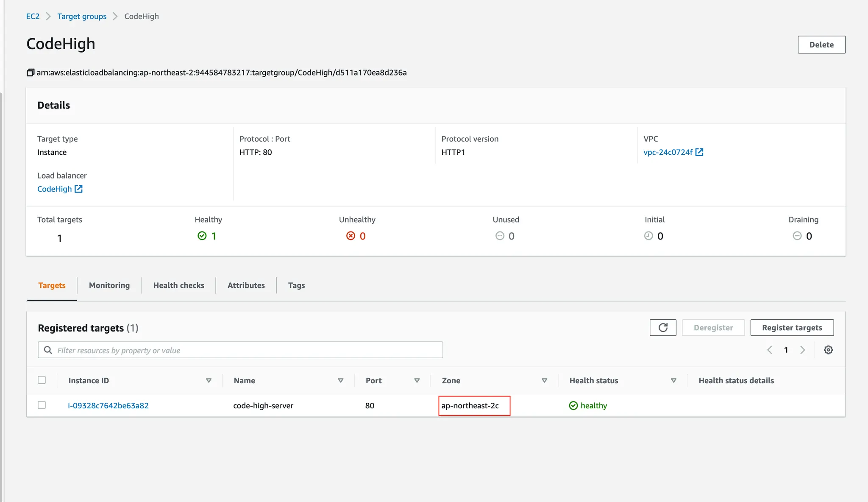Click the search magnifier icon in filter
868x502 pixels.
[x=48, y=350]
